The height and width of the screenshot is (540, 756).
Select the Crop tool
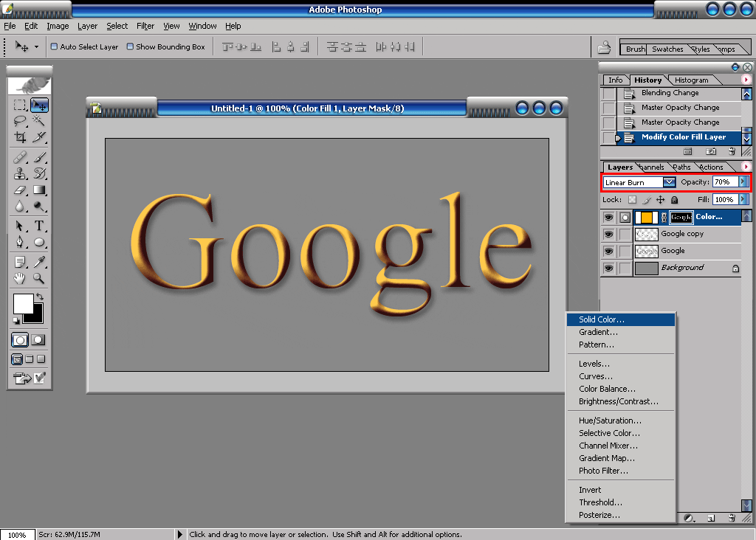[20, 137]
